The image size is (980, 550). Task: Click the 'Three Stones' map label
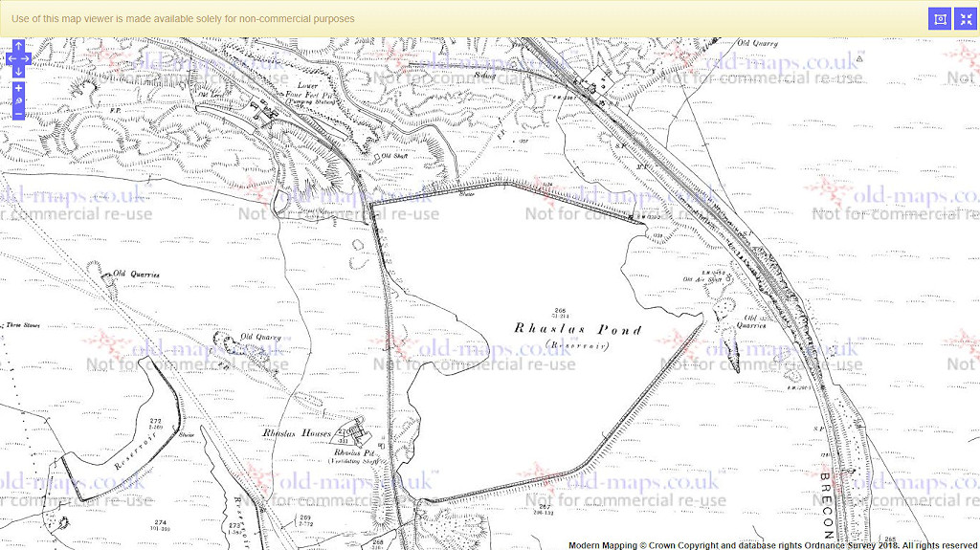[x=23, y=325]
